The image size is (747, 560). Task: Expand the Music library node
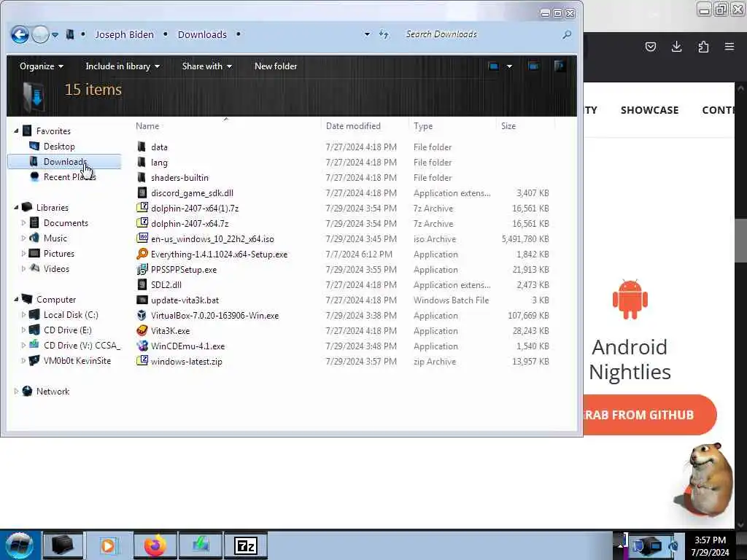(x=23, y=238)
